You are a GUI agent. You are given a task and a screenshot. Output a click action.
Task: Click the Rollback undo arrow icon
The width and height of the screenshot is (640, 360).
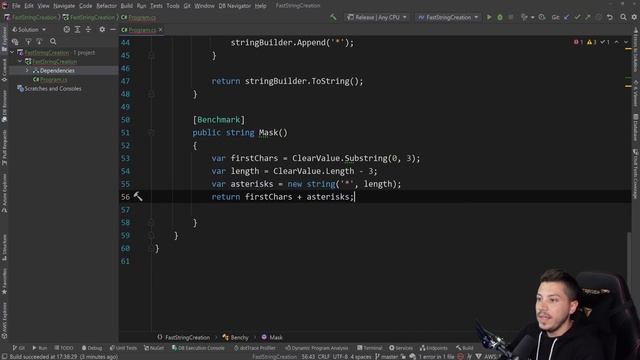pyautogui.click(x=610, y=17)
